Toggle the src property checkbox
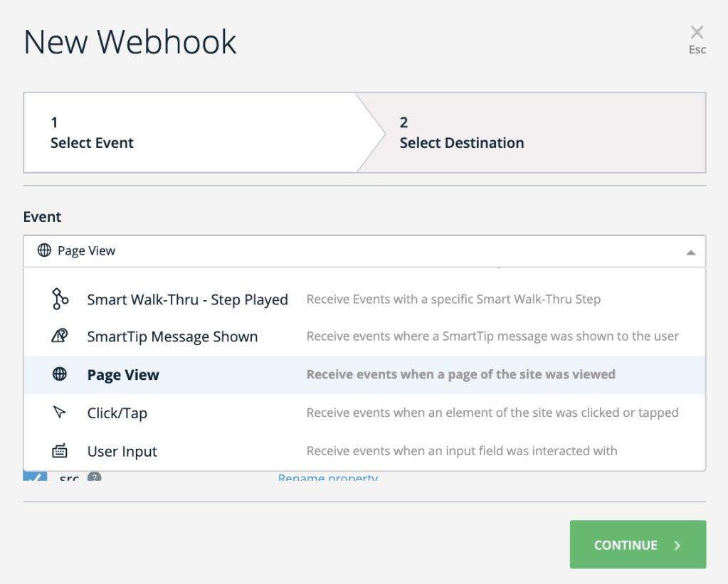The image size is (728, 584). pyautogui.click(x=36, y=477)
